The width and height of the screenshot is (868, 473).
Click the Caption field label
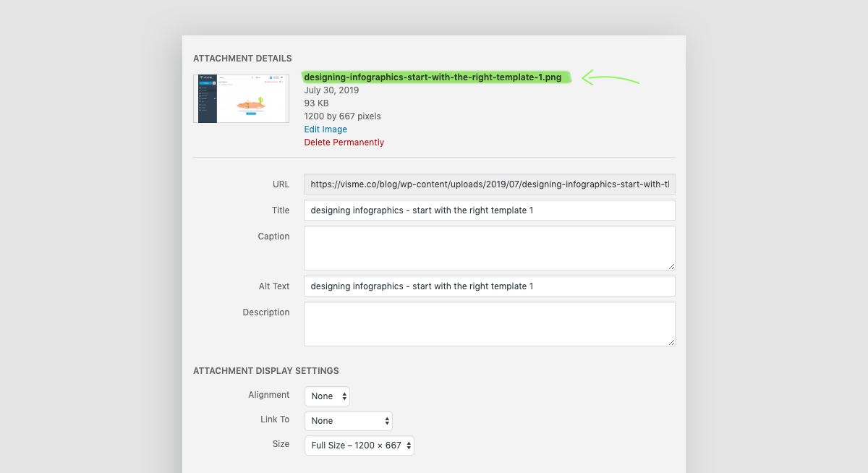273,236
